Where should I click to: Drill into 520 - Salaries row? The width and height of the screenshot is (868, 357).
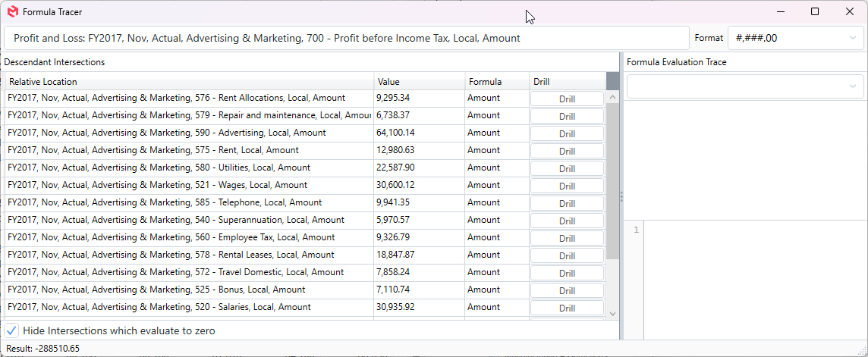[x=567, y=308]
